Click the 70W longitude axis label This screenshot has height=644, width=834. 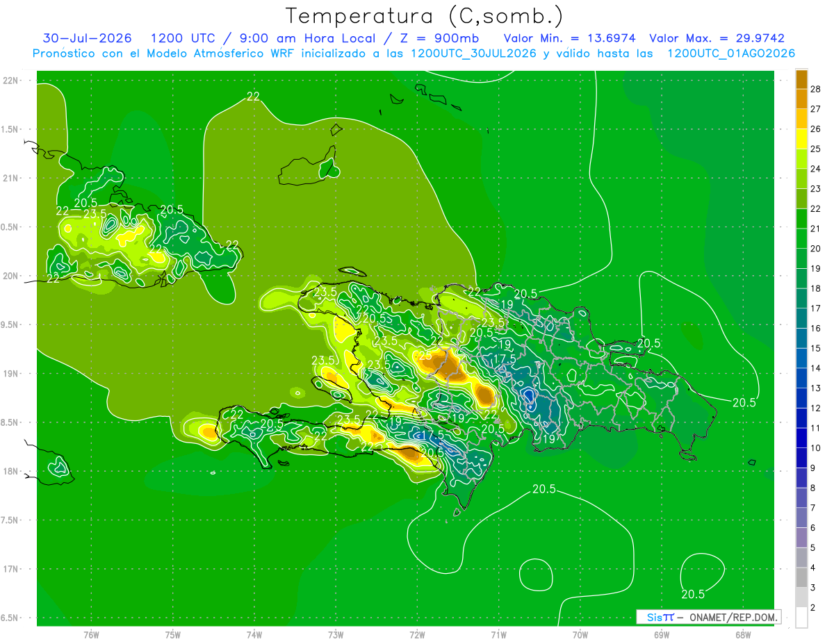click(x=580, y=635)
